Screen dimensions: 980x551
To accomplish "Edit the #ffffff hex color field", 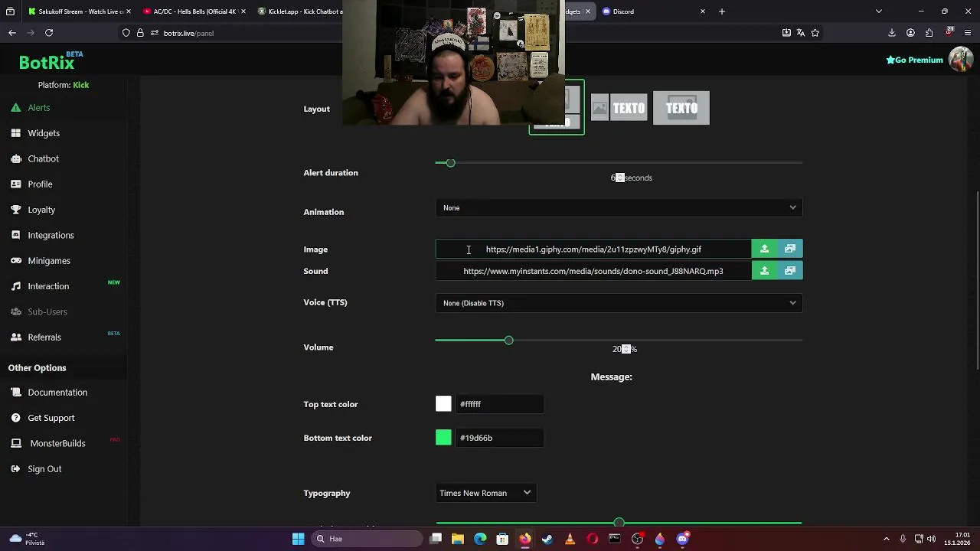I will click(x=500, y=404).
